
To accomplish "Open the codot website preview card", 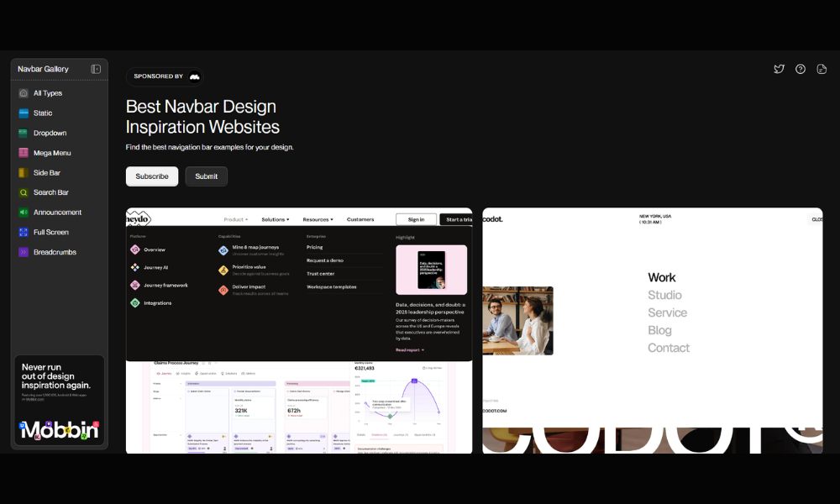I will pos(652,328).
